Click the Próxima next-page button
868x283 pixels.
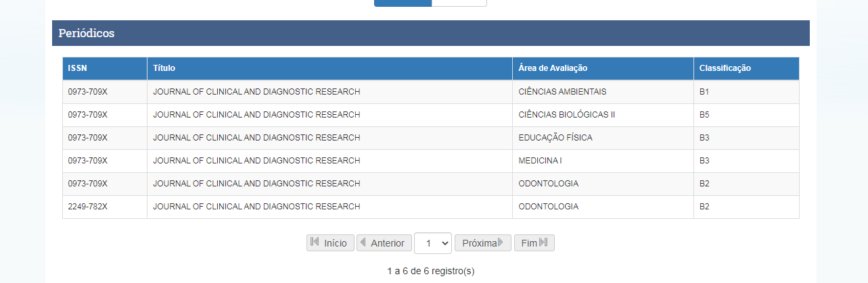coord(482,243)
